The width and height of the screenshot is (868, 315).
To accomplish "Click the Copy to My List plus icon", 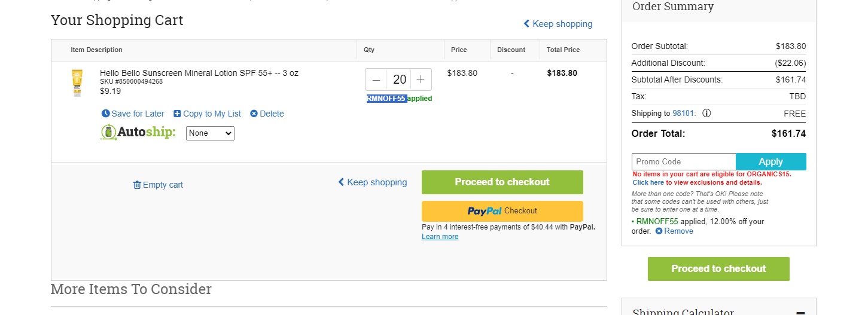I will coord(177,114).
